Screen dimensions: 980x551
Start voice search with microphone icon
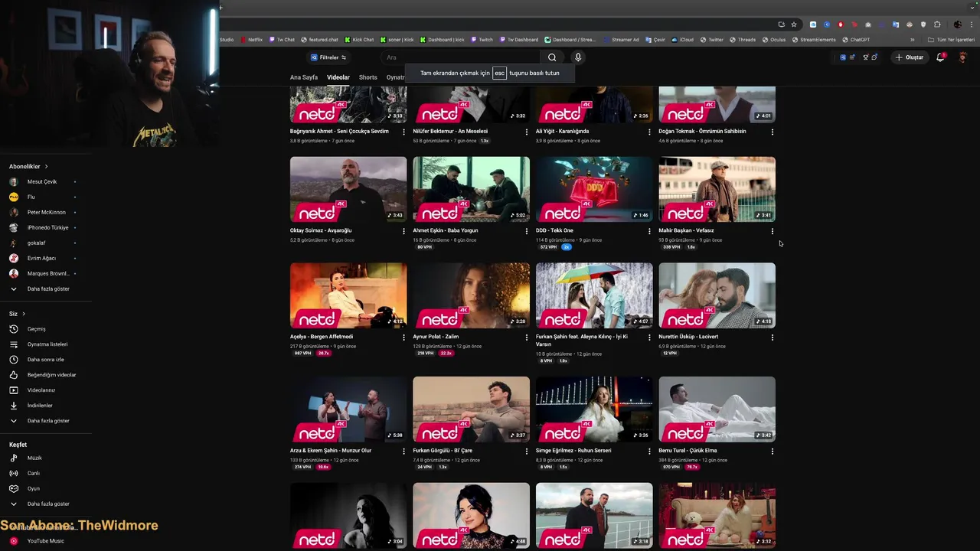click(x=578, y=57)
